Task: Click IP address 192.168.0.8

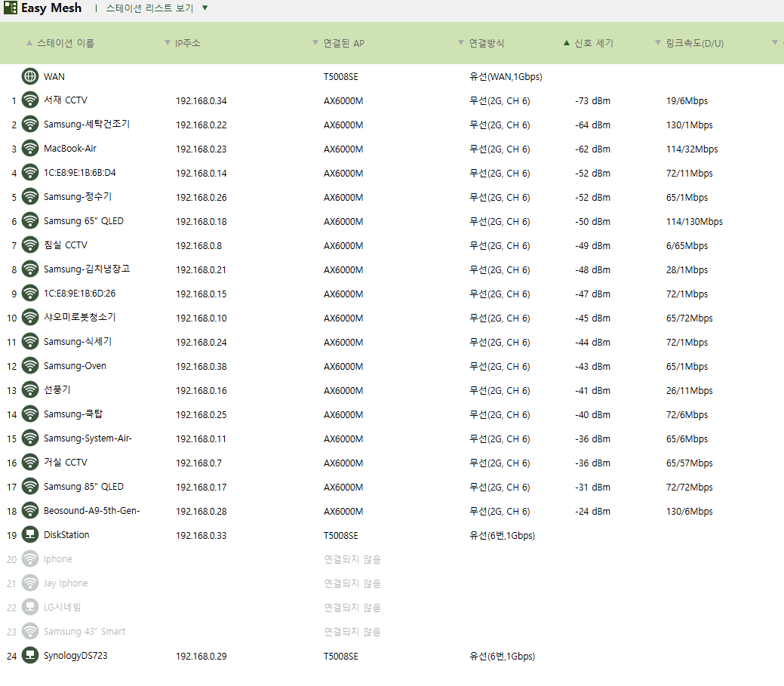Action: pos(198,246)
